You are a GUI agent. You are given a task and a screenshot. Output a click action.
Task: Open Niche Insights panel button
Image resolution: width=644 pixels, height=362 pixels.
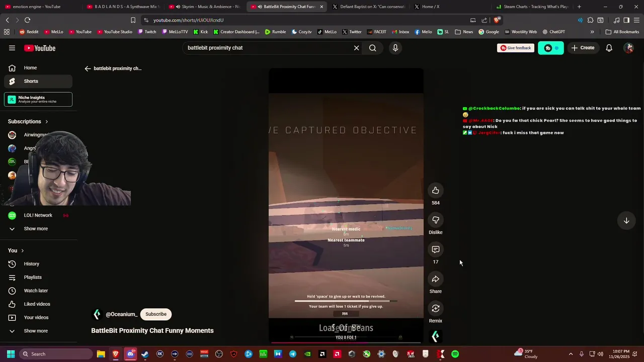click(x=38, y=100)
